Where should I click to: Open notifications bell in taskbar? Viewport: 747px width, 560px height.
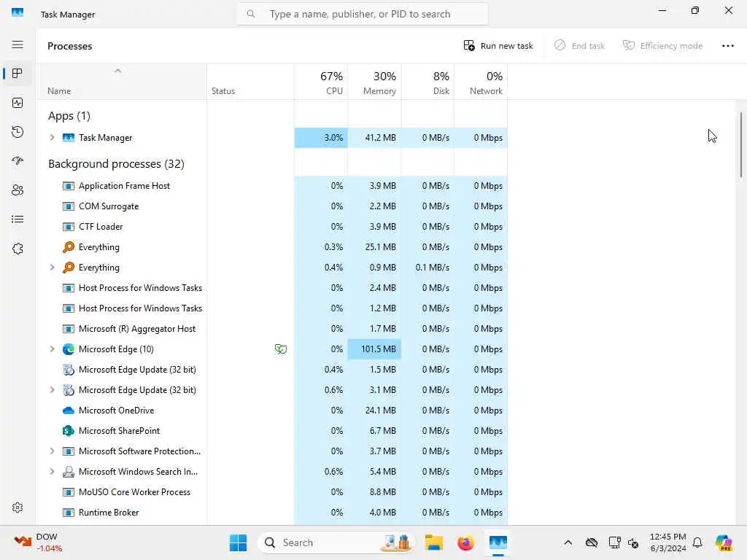coord(697,542)
